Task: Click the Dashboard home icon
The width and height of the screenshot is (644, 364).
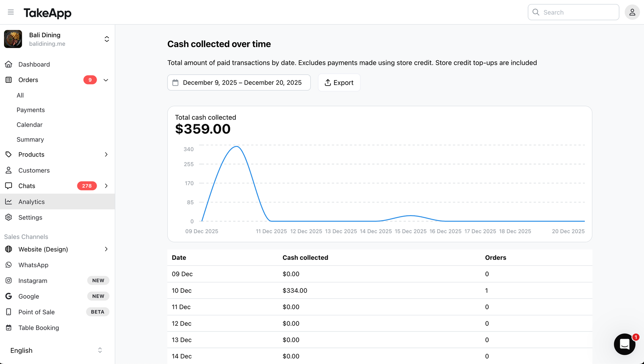Action: [8, 64]
